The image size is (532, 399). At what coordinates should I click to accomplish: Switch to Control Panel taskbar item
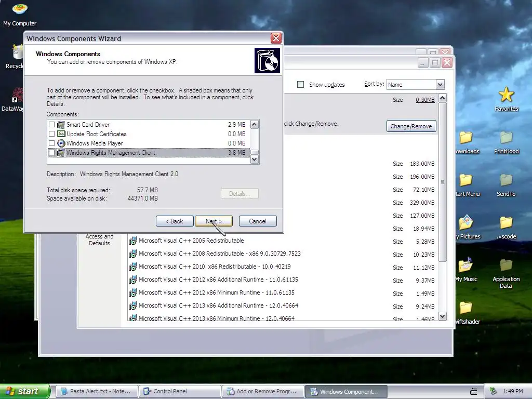click(180, 391)
